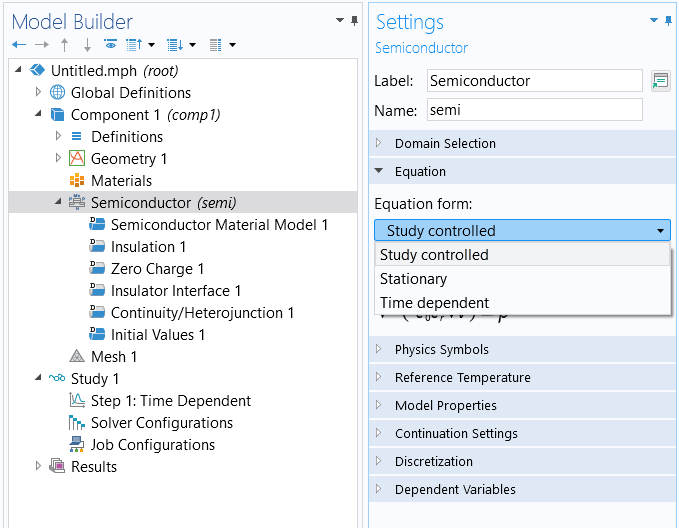This screenshot has width=679, height=528.
Task: Click the Next Node forward arrow
Action: point(42,45)
